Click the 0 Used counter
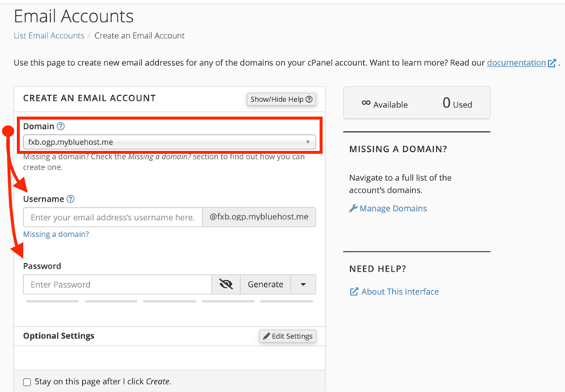 (458, 104)
